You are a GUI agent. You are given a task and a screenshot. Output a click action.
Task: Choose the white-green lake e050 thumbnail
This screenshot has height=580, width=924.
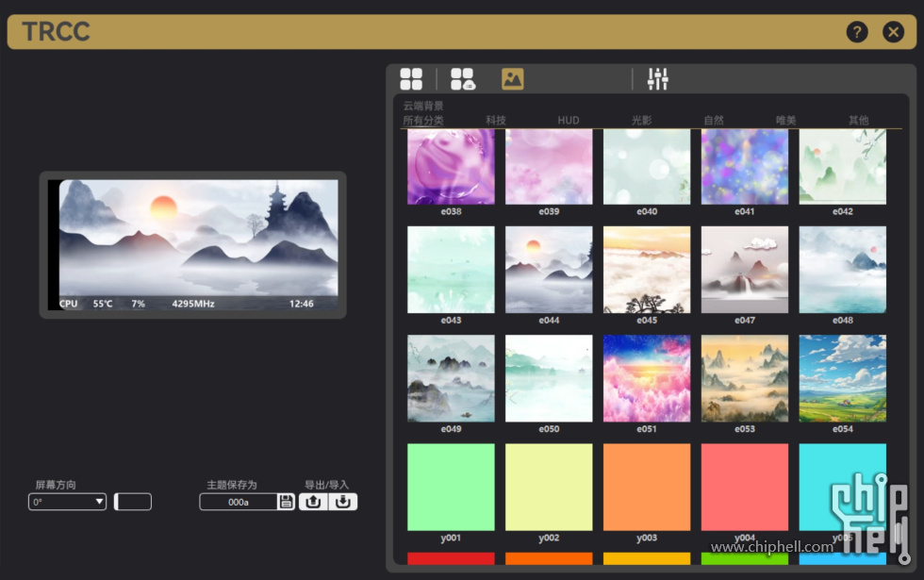(x=549, y=378)
